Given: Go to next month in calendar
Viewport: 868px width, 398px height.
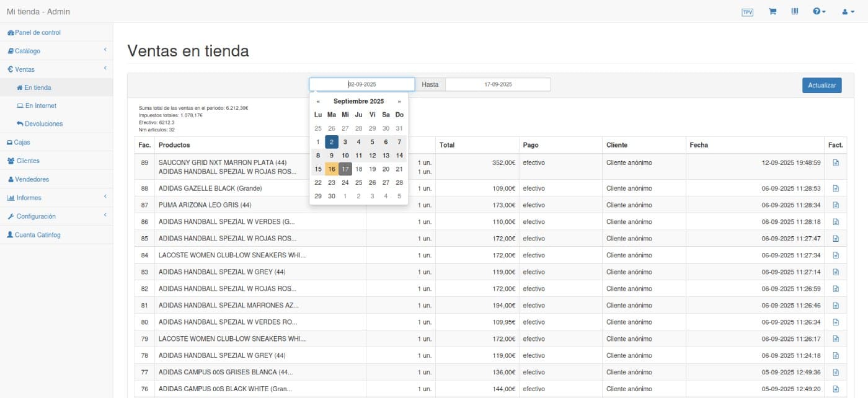Looking at the screenshot, I should 399,102.
